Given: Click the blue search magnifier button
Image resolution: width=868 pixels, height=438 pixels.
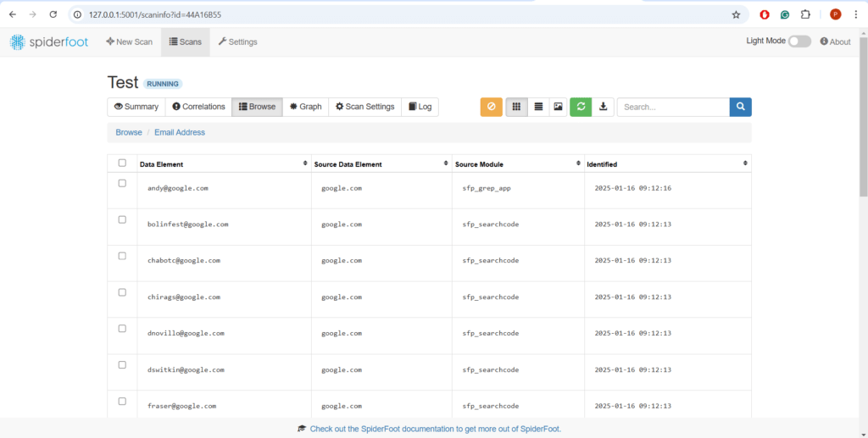Looking at the screenshot, I should 741,107.
